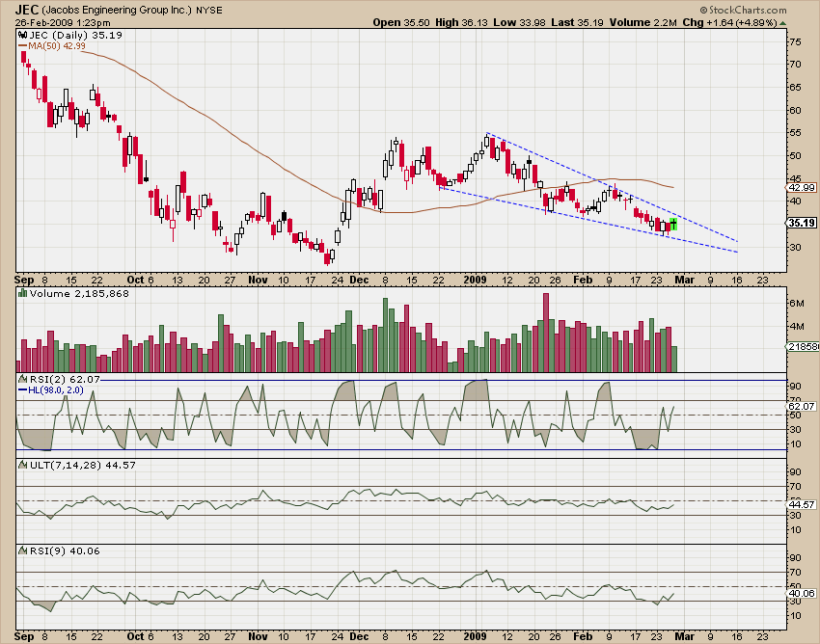The width and height of the screenshot is (820, 644).
Task: Click the 44.57 ULT value tag
Action: 801,504
